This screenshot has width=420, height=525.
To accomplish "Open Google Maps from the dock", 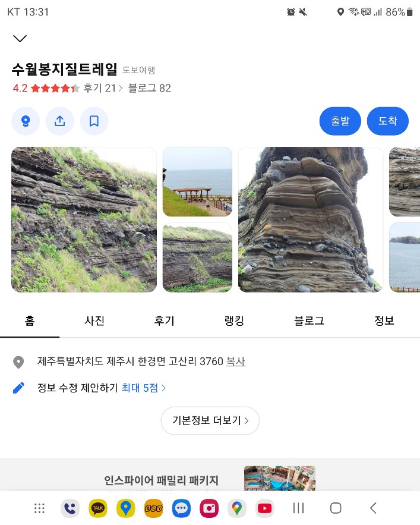I will [237, 508].
